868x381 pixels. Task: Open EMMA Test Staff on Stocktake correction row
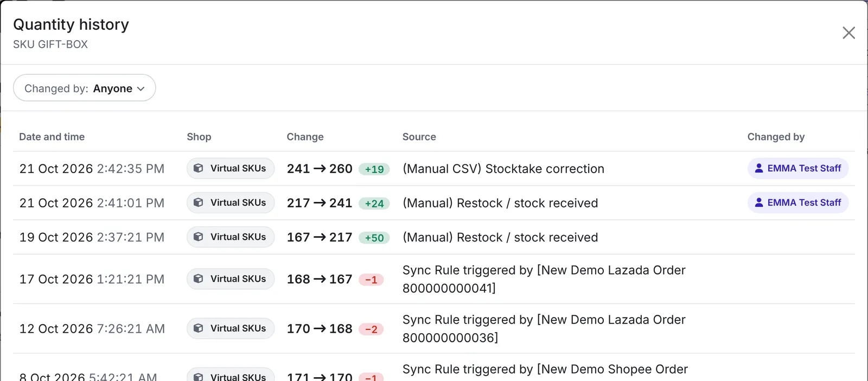pyautogui.click(x=798, y=168)
